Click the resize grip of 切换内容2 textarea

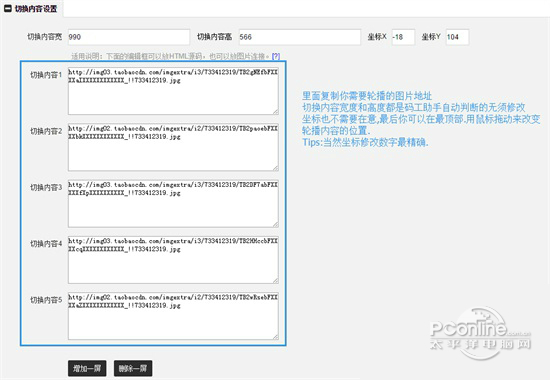point(276,168)
